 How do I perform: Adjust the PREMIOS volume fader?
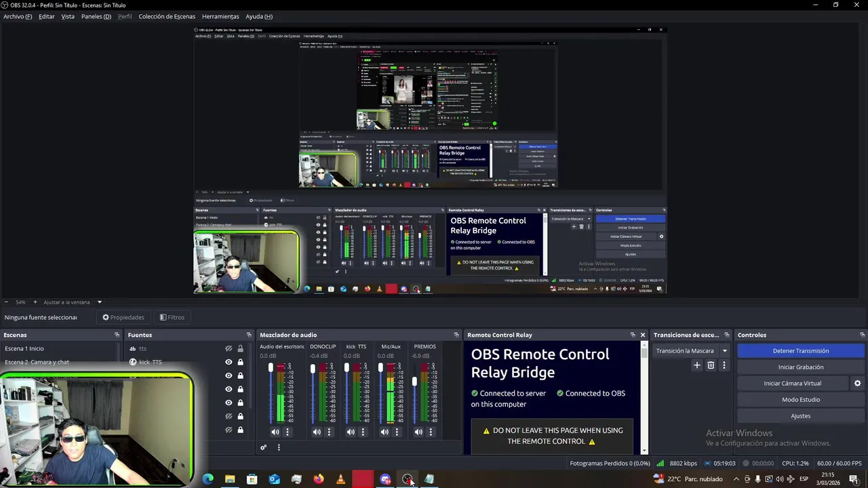pos(414,382)
